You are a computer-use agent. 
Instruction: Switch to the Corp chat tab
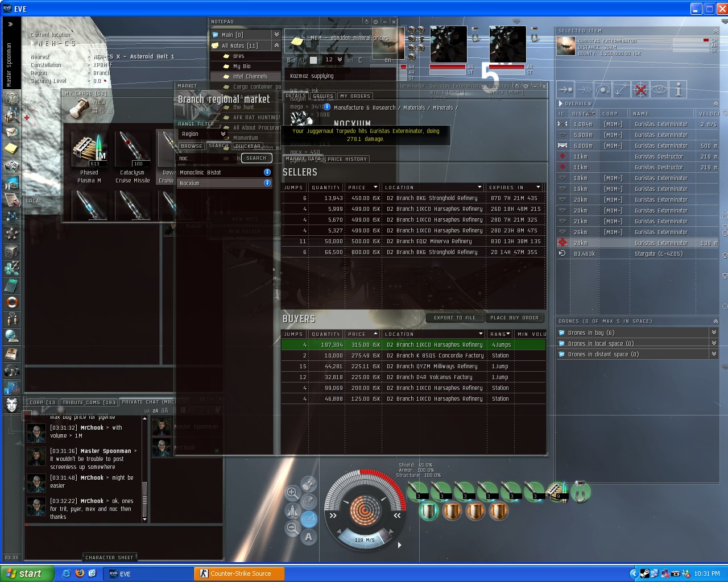(42, 402)
